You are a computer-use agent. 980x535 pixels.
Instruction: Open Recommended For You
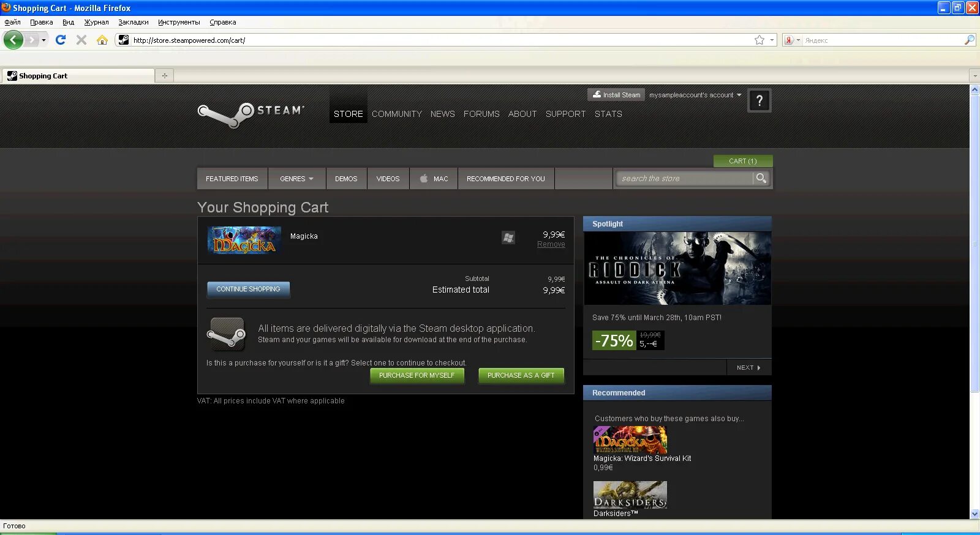tap(506, 179)
